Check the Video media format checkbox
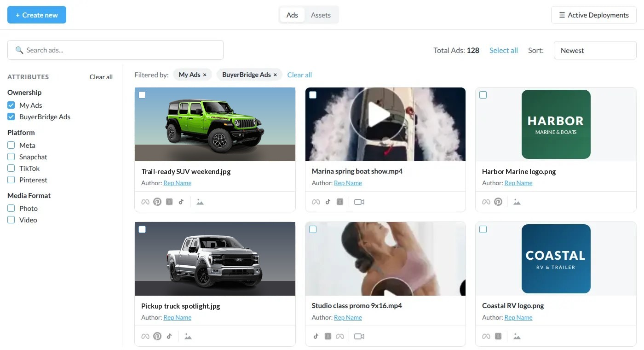 click(x=11, y=220)
